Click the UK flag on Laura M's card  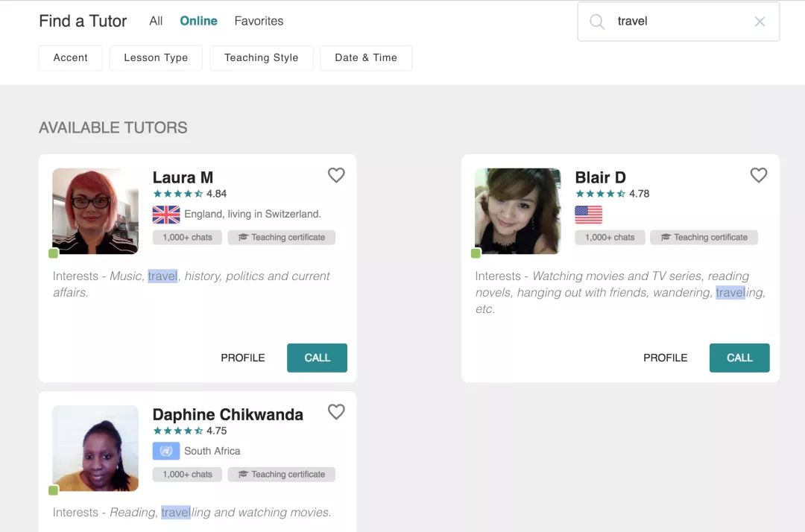pyautogui.click(x=166, y=215)
